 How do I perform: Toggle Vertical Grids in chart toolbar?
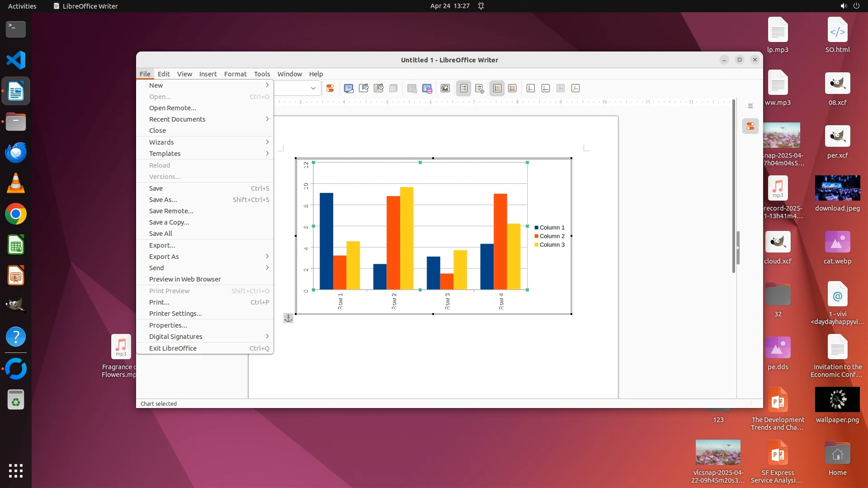pos(512,89)
